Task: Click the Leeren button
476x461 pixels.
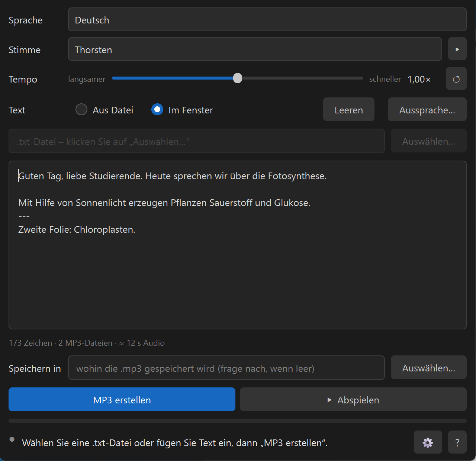Action: (x=348, y=110)
